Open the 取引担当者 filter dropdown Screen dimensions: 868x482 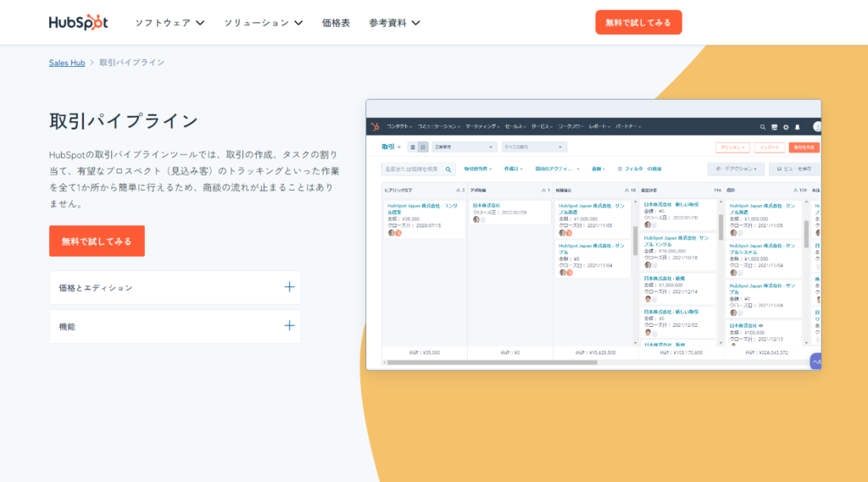pyautogui.click(x=478, y=169)
